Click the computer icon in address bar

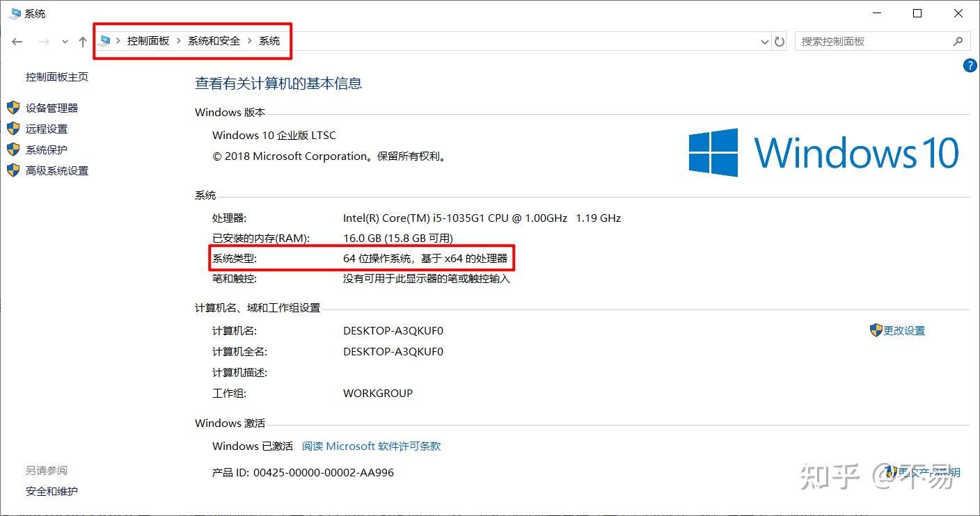pyautogui.click(x=105, y=41)
